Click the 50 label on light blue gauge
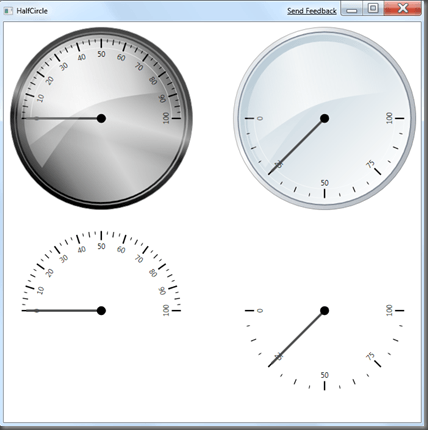428x430 pixels. [325, 183]
